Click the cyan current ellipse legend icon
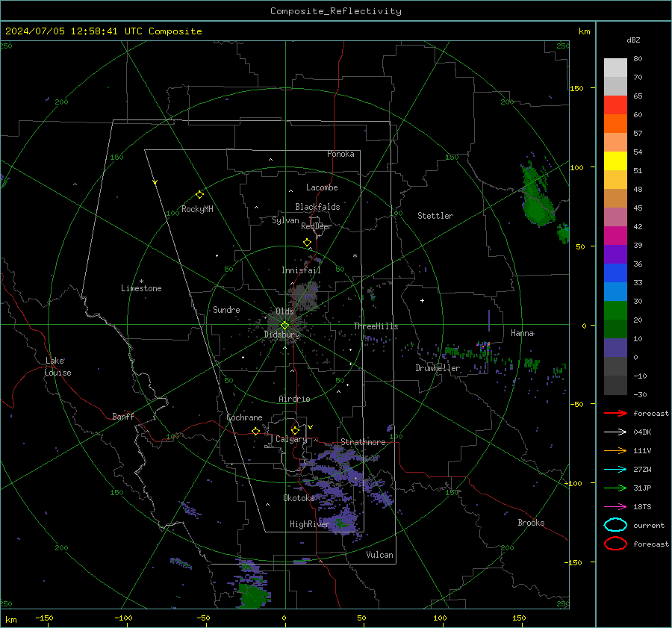The height and width of the screenshot is (628, 672). (615, 525)
